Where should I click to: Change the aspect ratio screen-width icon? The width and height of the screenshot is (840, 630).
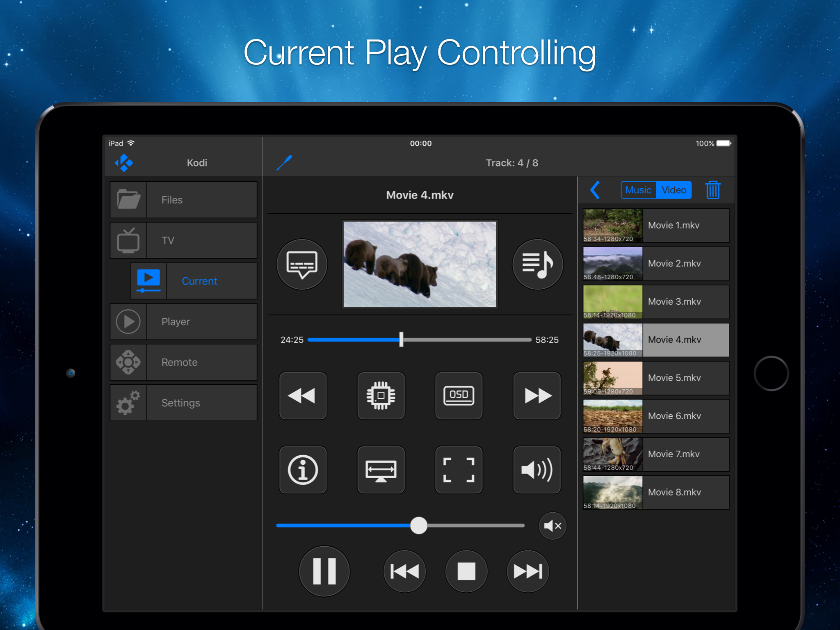381,470
